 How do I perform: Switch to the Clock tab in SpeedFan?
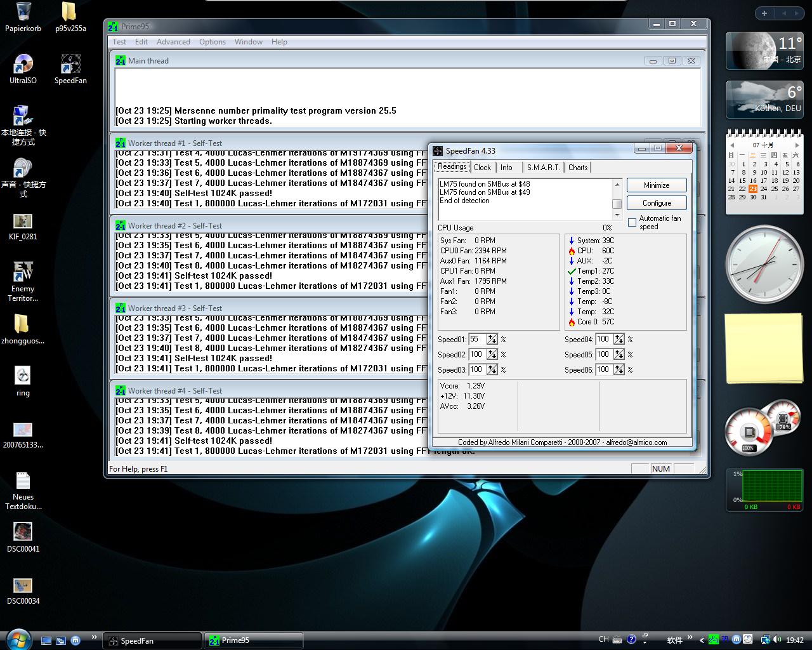pyautogui.click(x=482, y=168)
